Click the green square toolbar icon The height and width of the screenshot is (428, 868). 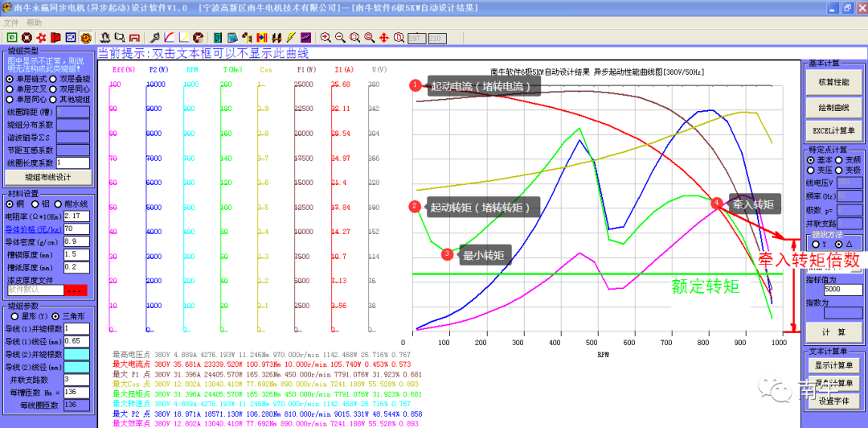point(11,38)
